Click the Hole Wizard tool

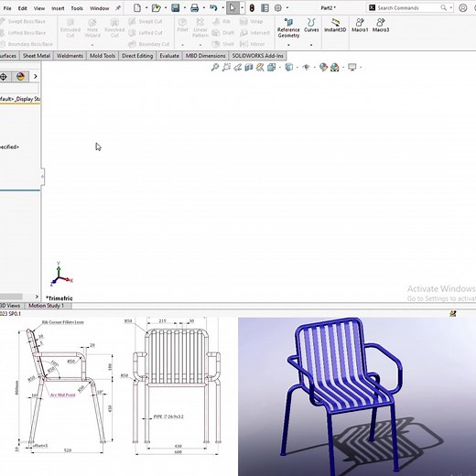[x=92, y=28]
